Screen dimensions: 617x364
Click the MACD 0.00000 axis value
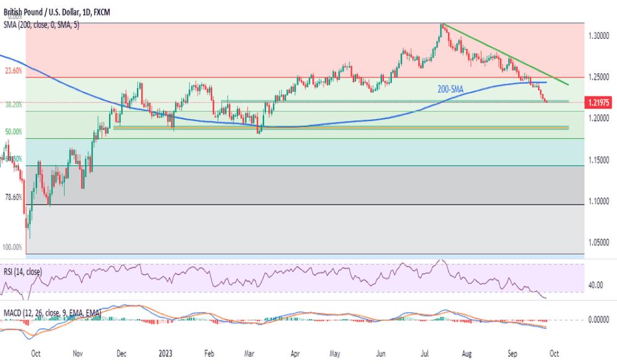tap(599, 320)
